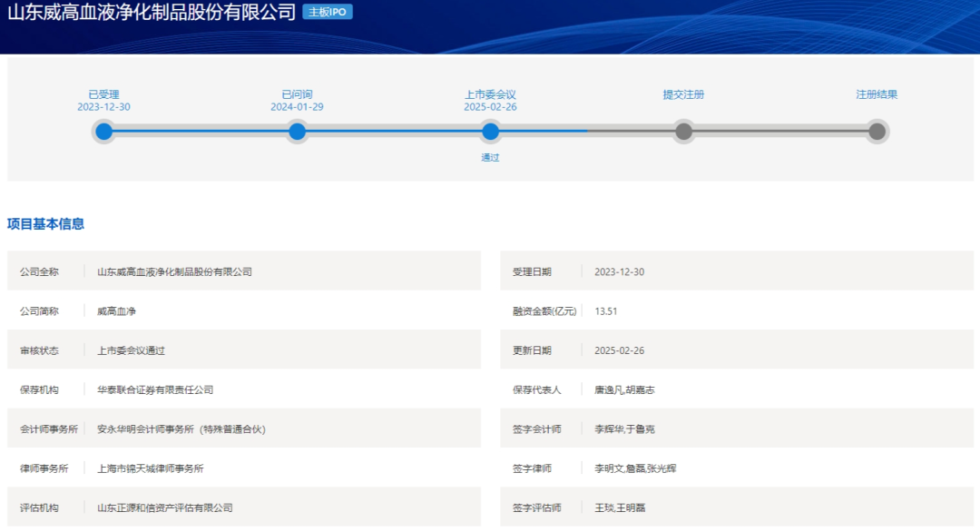Click the 审核状态 field label
The height and width of the screenshot is (532, 980).
pyautogui.click(x=39, y=350)
